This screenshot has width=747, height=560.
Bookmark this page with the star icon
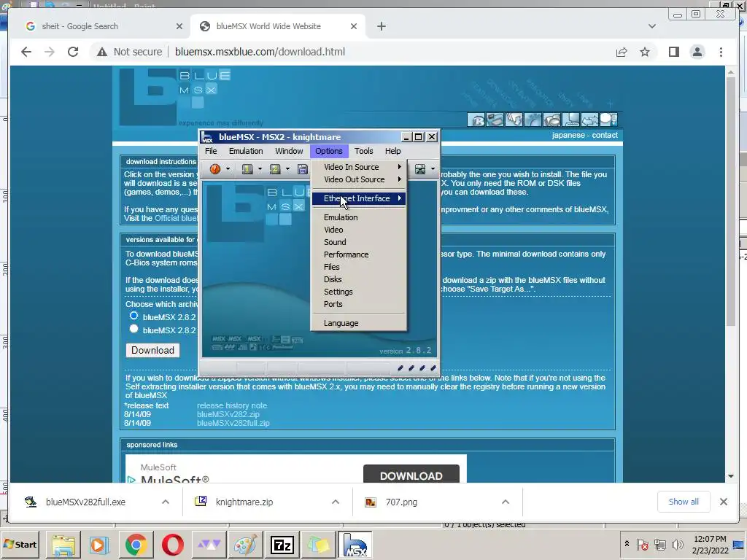(x=645, y=52)
